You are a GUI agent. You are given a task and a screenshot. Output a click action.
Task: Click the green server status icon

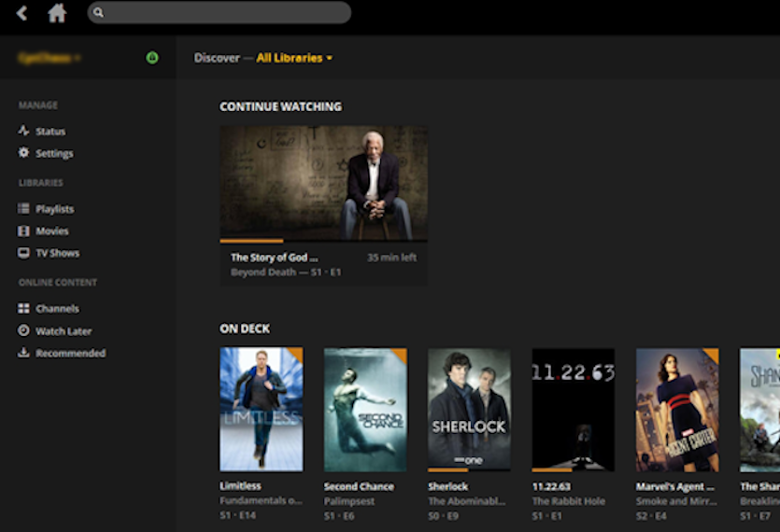click(x=152, y=58)
